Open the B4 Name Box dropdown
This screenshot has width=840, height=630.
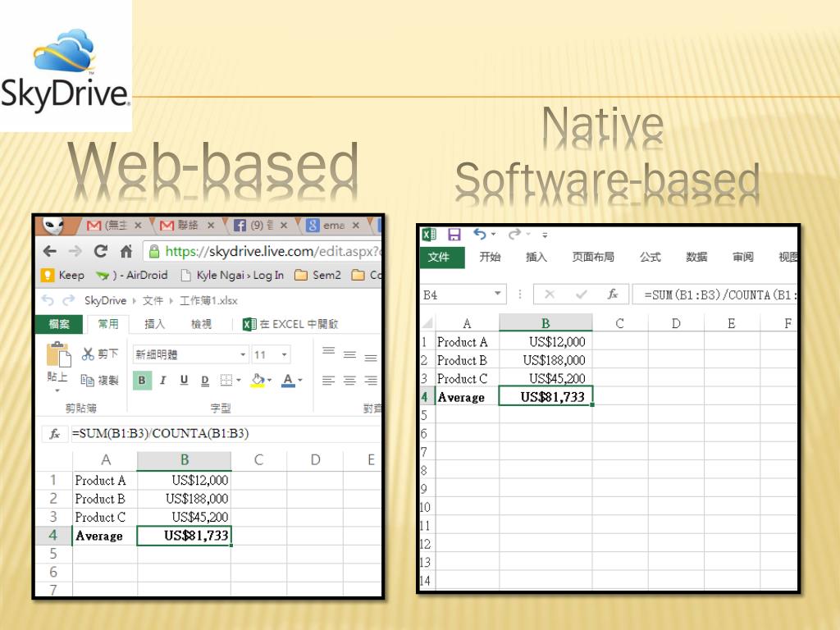[498, 294]
